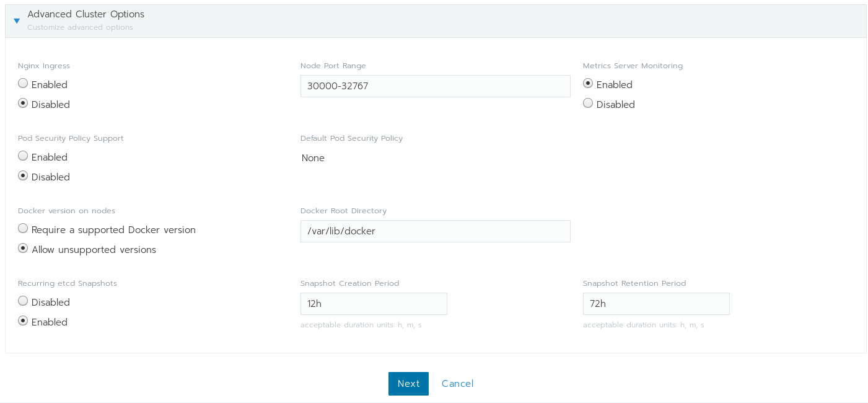Collapse the Advanced Cluster Options triangle
This screenshot has width=868, height=403.
click(17, 20)
